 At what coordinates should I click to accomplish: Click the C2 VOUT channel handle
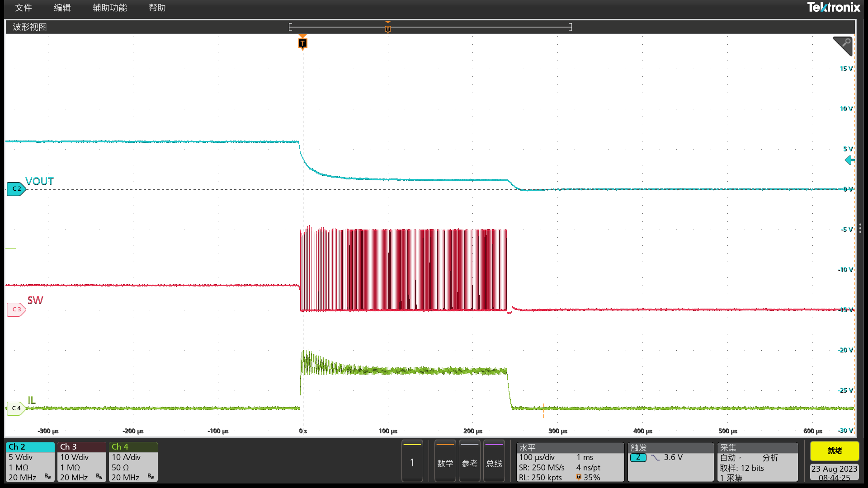(16, 189)
